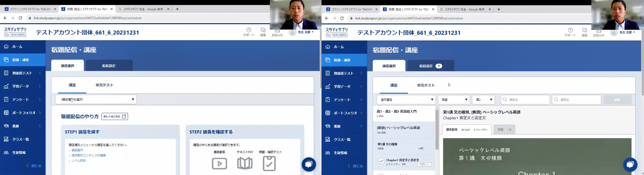The image size is (644, 175).
Task: Expand 学習データ chevron in right window sidebar
Action: tap(361, 87)
